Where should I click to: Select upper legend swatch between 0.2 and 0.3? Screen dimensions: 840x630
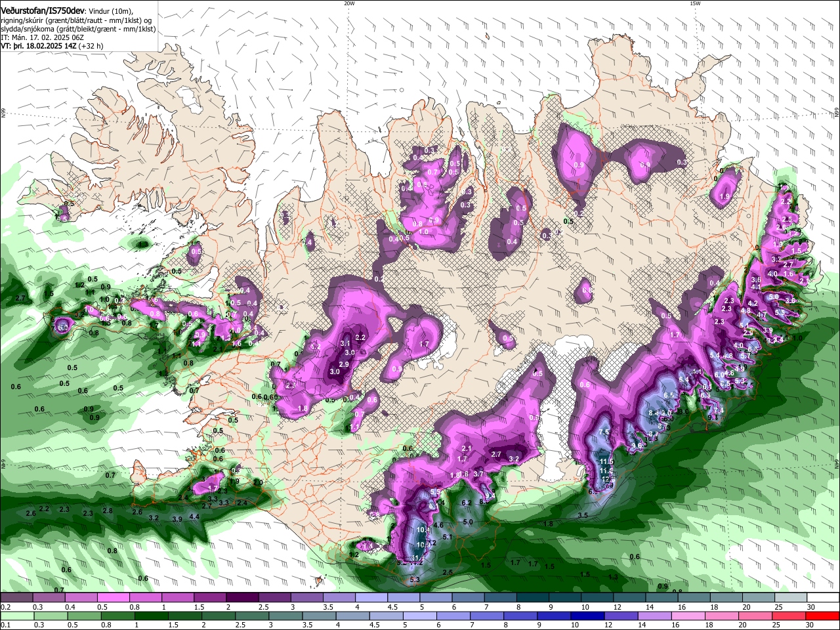pos(16,597)
